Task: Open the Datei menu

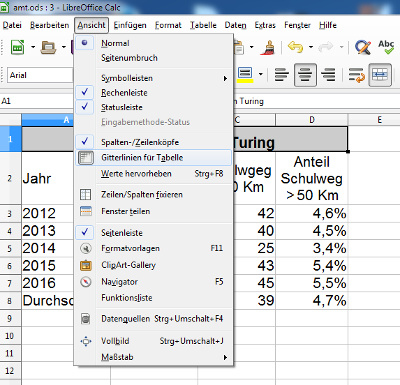Action: (12, 25)
